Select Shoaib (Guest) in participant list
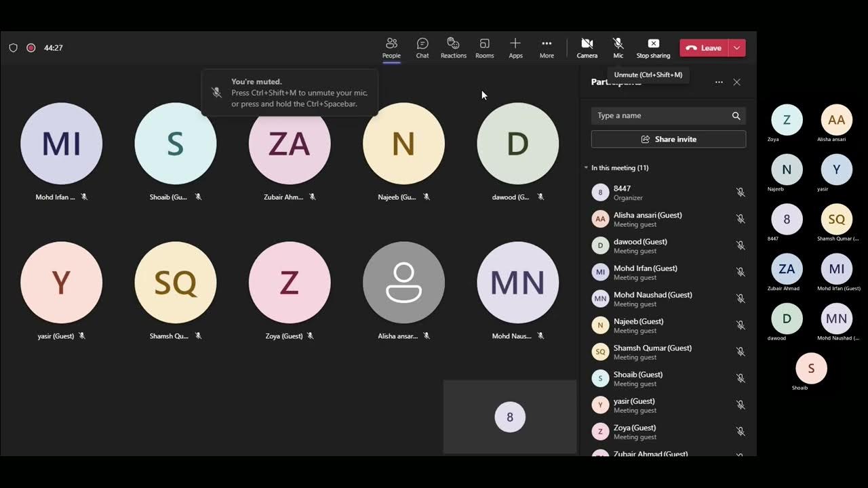Viewport: 868px width, 488px height. click(x=669, y=378)
